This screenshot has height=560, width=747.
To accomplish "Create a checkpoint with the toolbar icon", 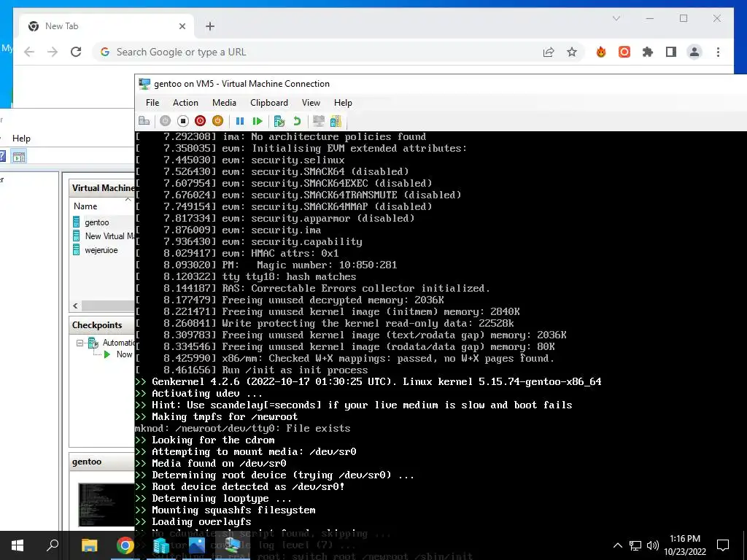I will coord(279,121).
